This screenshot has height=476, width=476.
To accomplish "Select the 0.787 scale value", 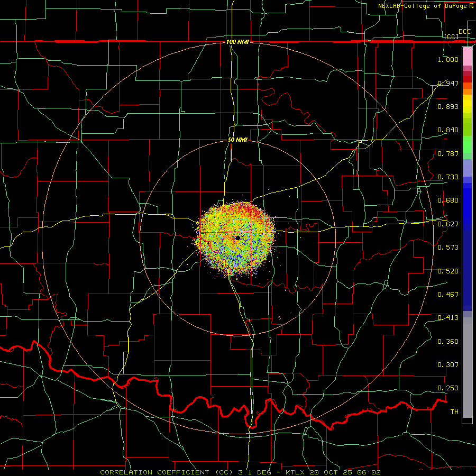I will tap(448, 153).
